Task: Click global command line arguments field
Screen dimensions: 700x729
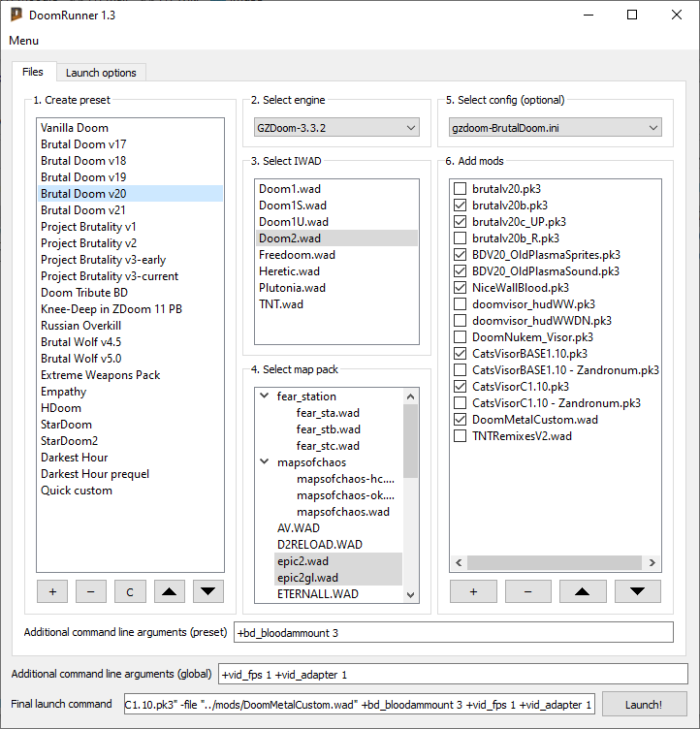Action: click(x=453, y=674)
